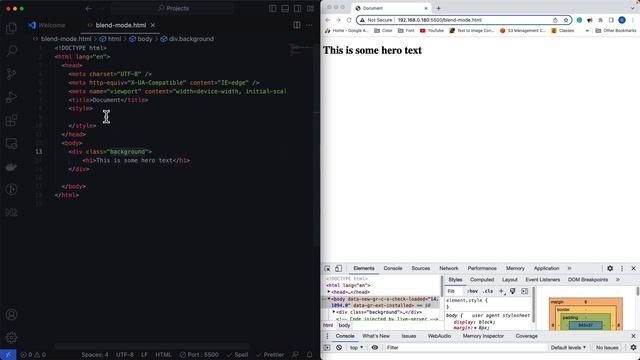
Task: Open the console context top dropdown
Action: 356,348
